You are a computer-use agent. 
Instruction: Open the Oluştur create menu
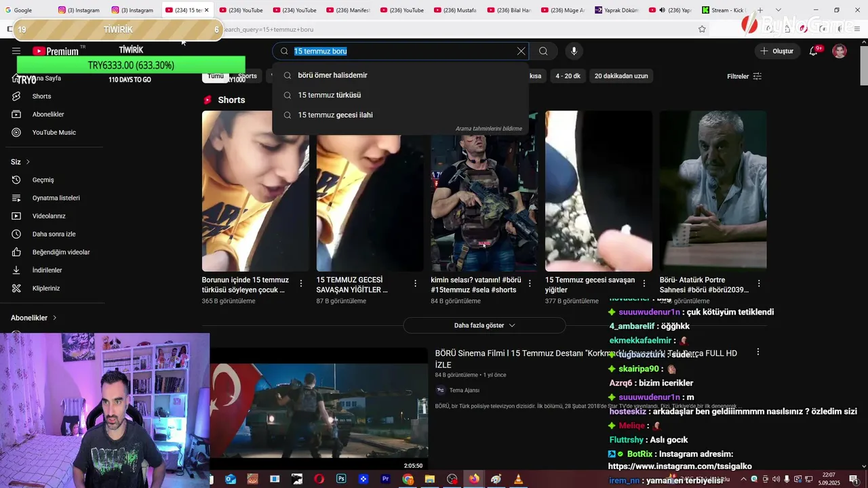(776, 51)
